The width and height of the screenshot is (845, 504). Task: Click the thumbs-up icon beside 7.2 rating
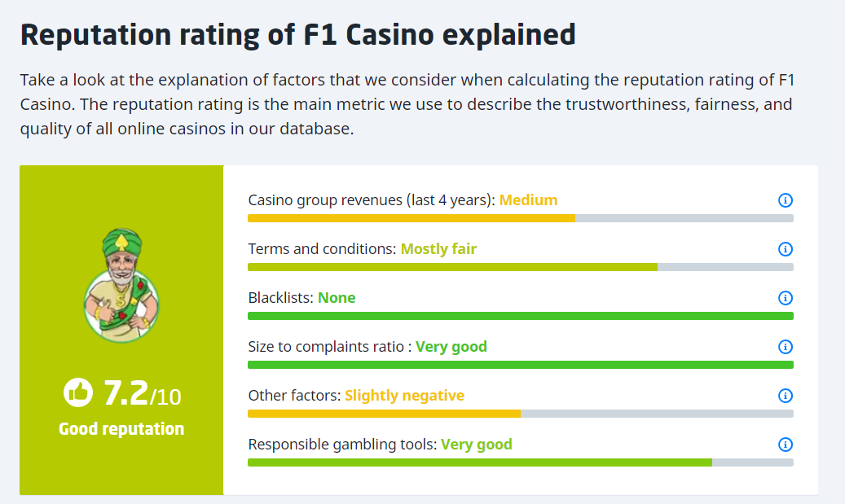(78, 393)
